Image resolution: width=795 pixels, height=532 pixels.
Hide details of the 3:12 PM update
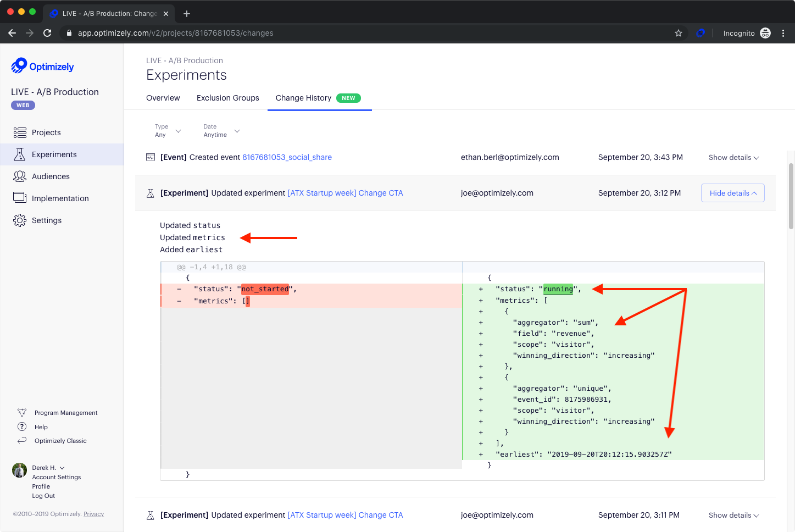pos(733,193)
